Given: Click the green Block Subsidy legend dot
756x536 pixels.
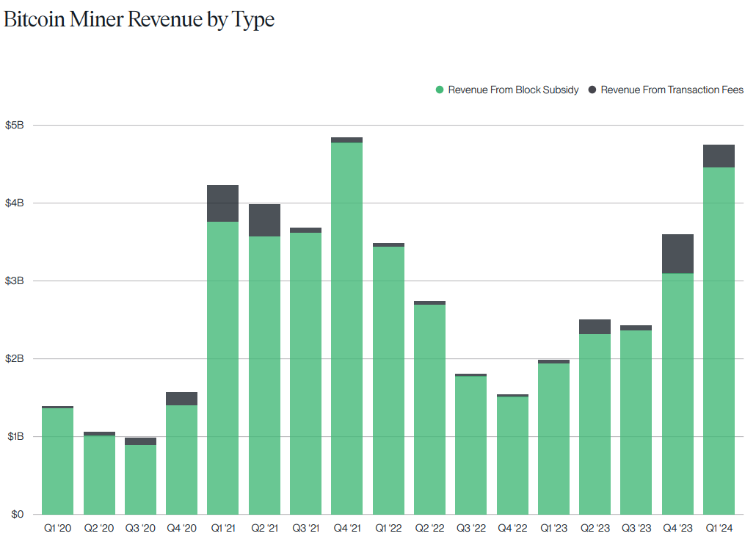Looking at the screenshot, I should click(440, 90).
